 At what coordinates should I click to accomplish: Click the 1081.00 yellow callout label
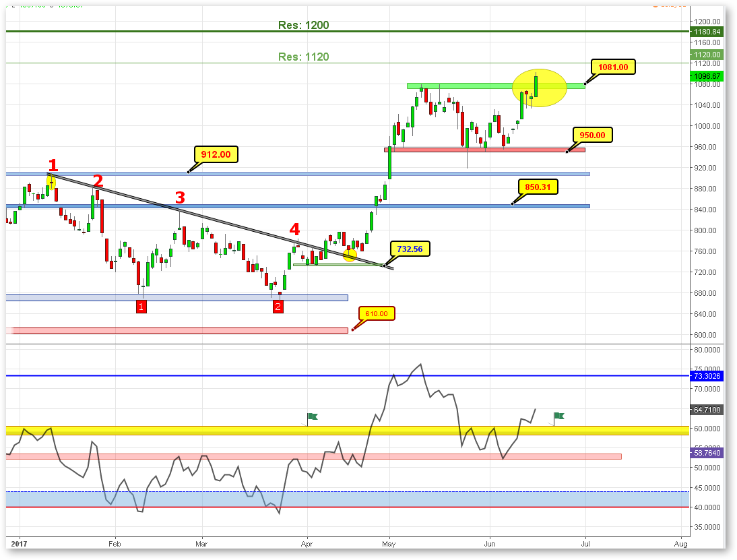pos(613,67)
